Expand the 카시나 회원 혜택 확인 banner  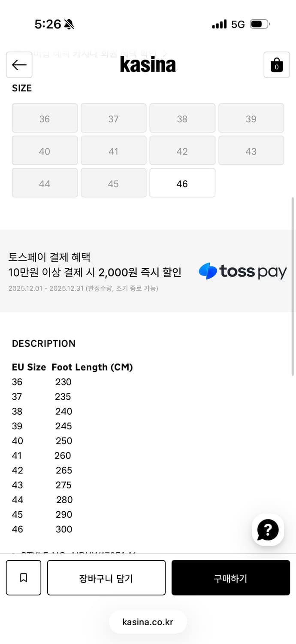click(x=99, y=53)
